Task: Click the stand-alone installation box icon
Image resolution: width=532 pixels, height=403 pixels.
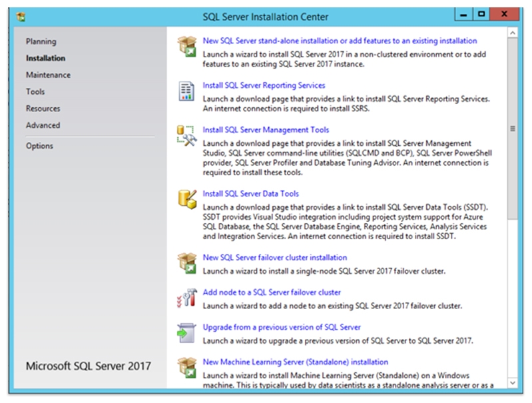Action: 187,47
